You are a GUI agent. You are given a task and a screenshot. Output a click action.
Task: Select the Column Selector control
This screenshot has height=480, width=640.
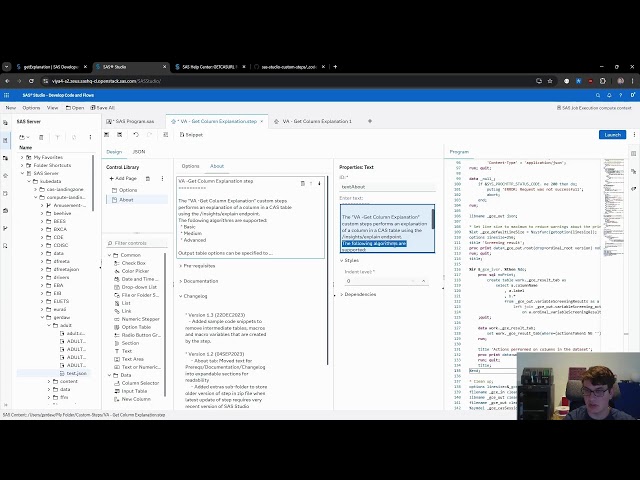coord(140,383)
